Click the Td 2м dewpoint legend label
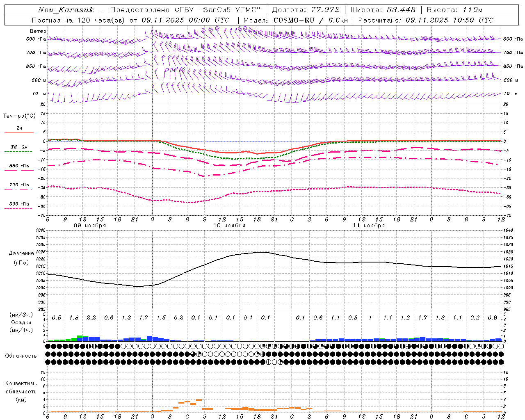The height and width of the screenshot is (420, 525). pyautogui.click(x=19, y=147)
